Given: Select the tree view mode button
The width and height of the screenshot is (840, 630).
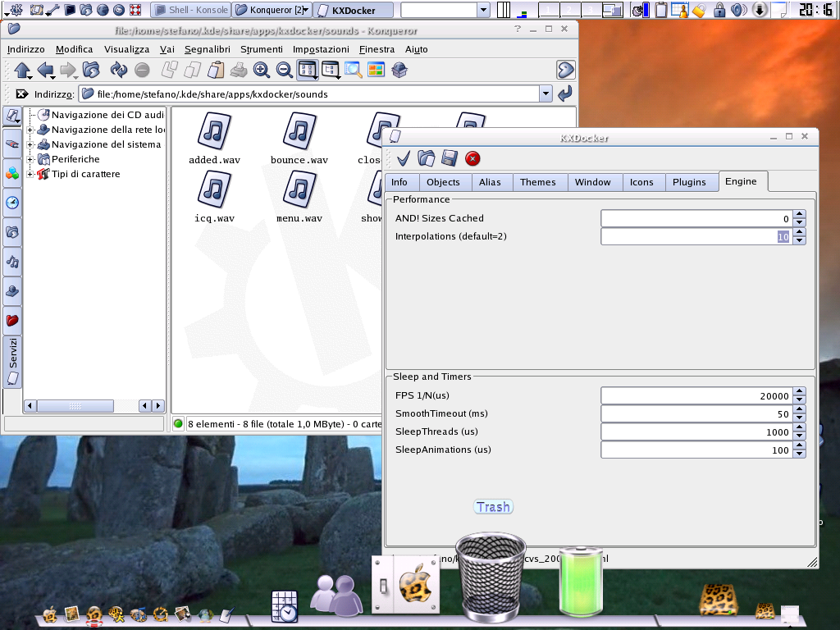Looking at the screenshot, I should [x=331, y=71].
